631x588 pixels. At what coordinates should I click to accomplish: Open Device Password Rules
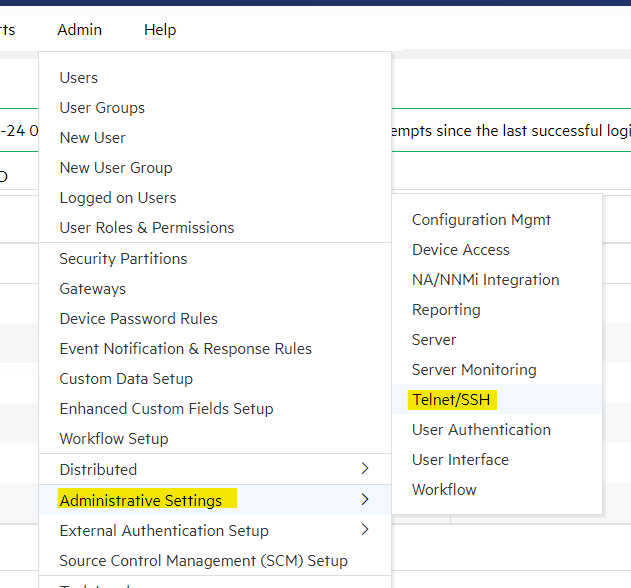(138, 319)
